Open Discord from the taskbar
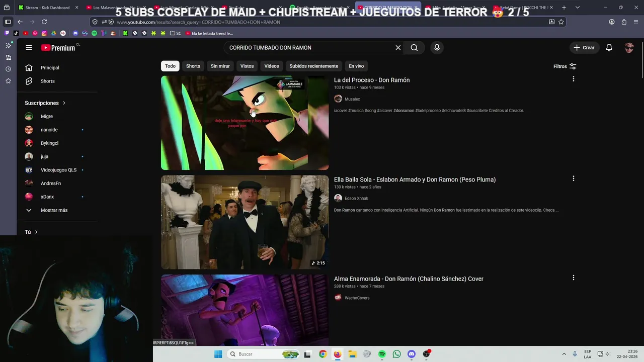The width and height of the screenshot is (644, 362). (x=412, y=354)
